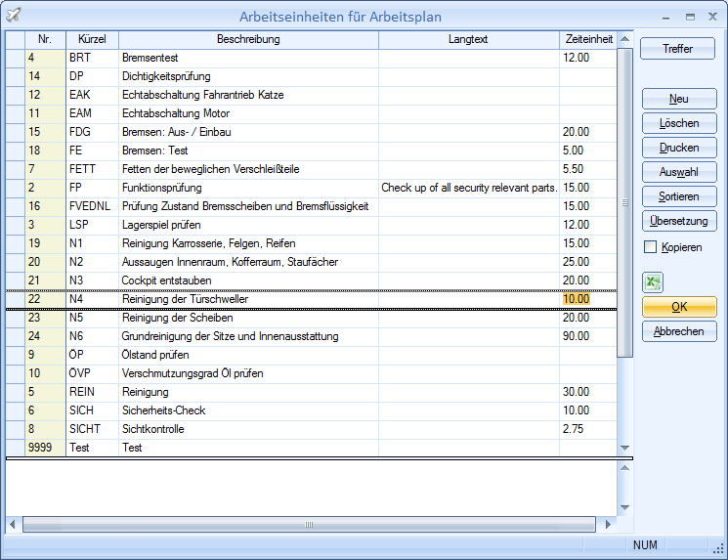
Task: Click the Excel export icon
Action: (653, 281)
